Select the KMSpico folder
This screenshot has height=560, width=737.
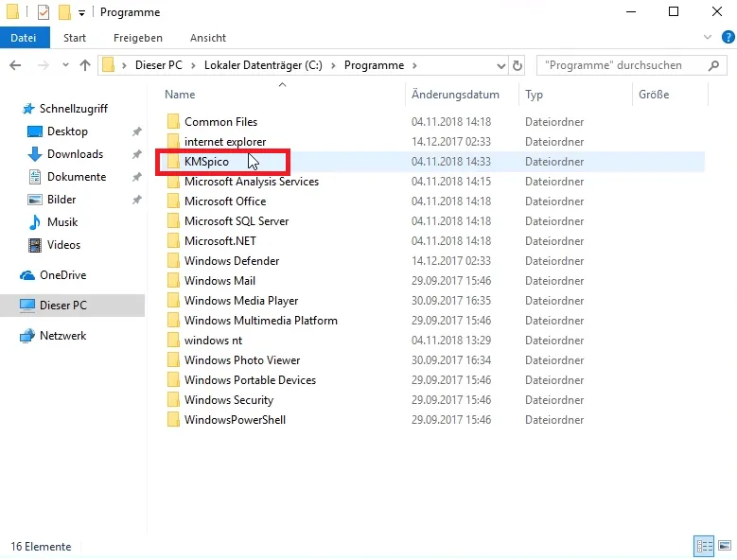pos(206,162)
